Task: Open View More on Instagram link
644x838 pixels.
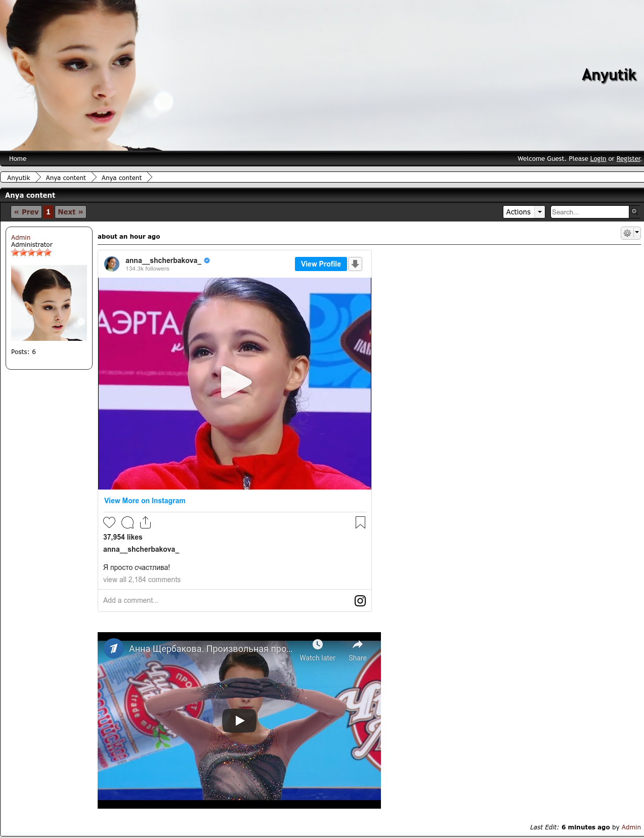Action: (x=145, y=501)
